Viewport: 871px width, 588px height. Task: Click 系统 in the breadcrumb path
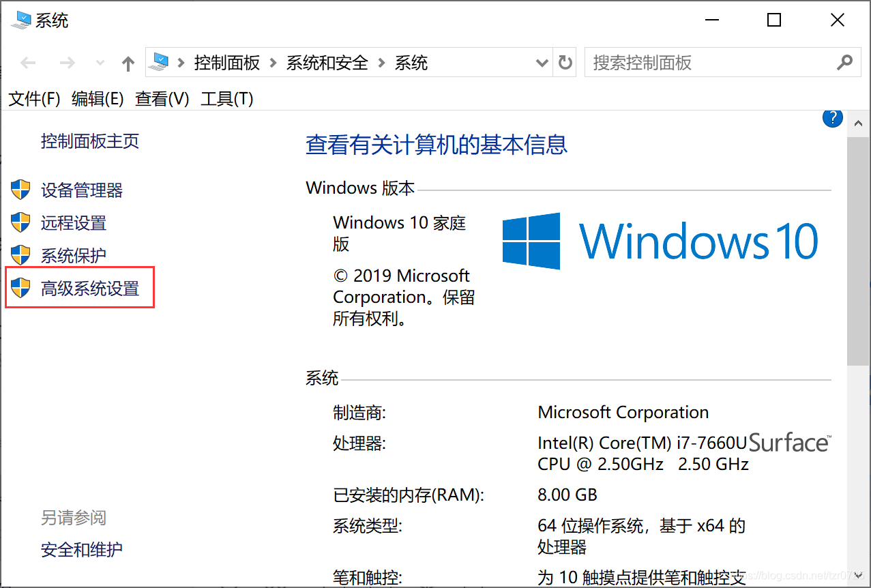(411, 63)
